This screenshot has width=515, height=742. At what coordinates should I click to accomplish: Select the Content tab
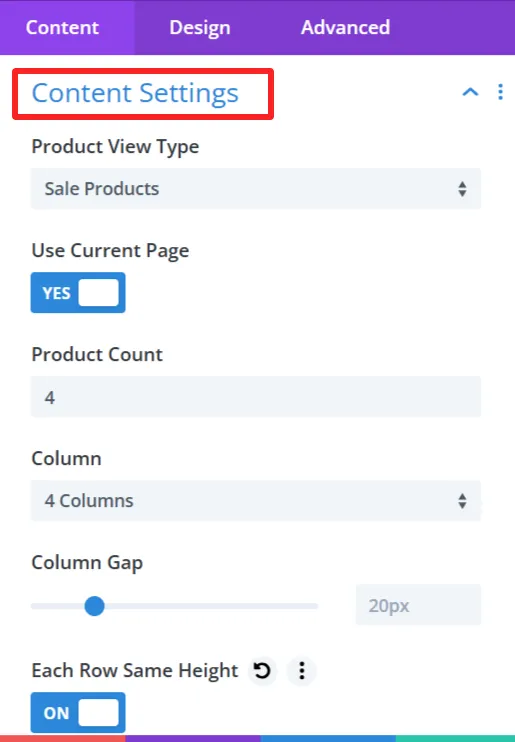62,27
